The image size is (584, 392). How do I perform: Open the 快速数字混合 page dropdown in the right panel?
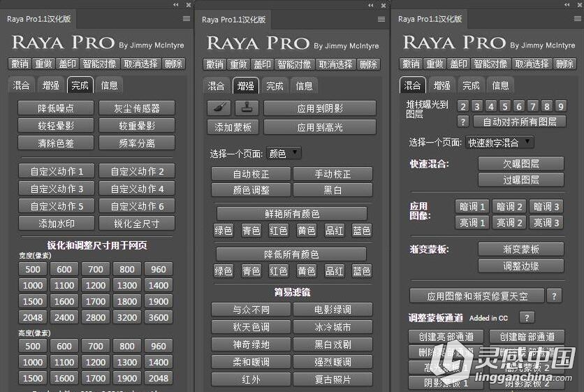(x=499, y=143)
